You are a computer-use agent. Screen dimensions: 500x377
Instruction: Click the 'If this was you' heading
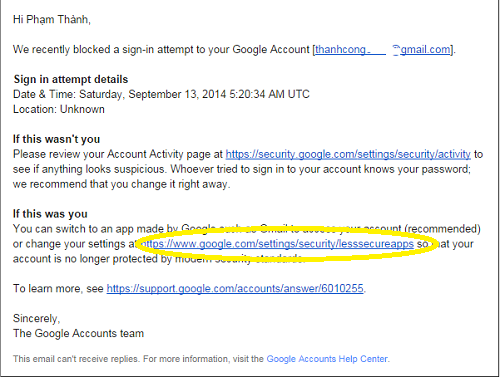click(x=50, y=214)
